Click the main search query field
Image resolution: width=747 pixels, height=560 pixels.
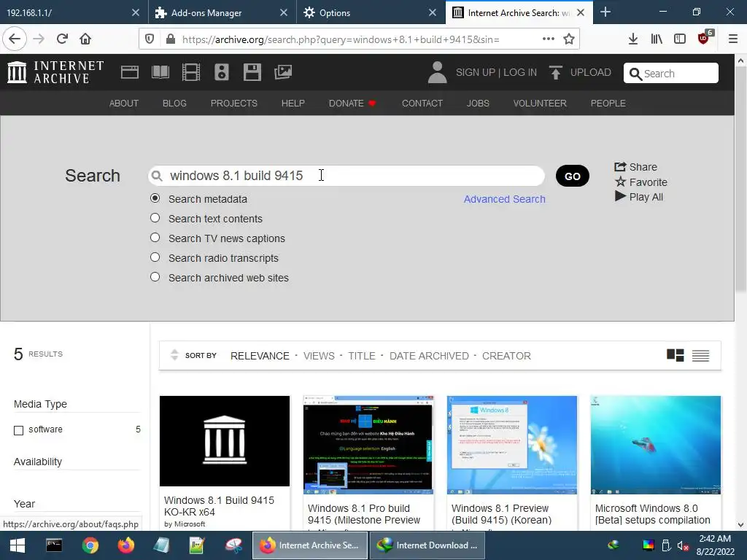coord(347,176)
